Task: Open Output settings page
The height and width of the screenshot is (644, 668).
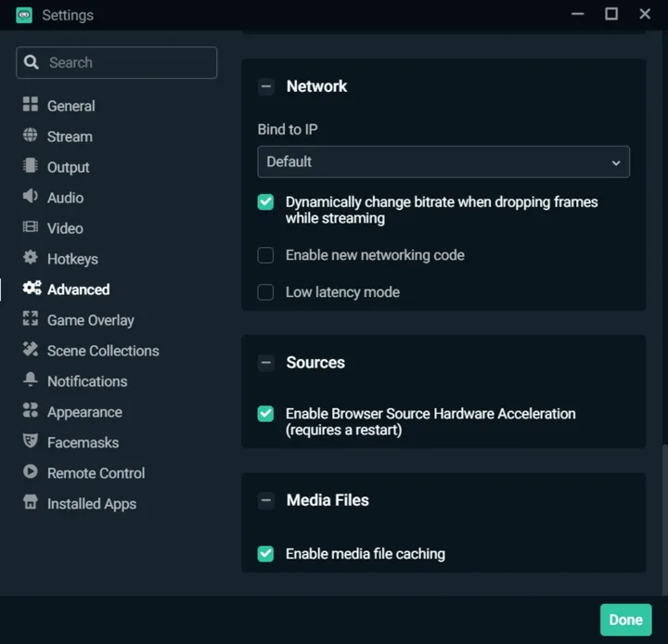Action: [68, 167]
